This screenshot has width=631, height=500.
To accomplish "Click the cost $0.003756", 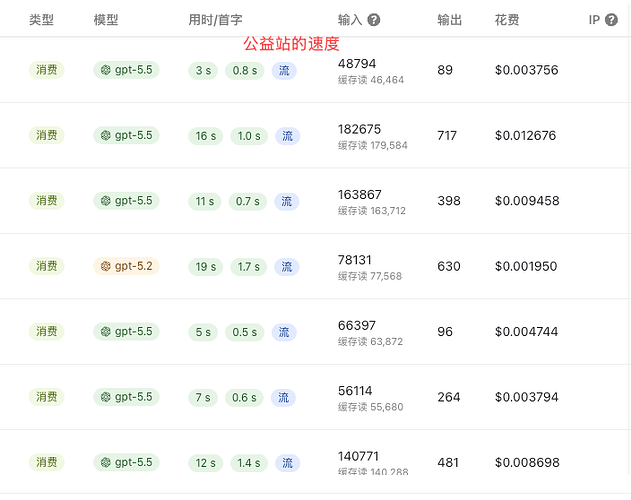I will [x=527, y=70].
